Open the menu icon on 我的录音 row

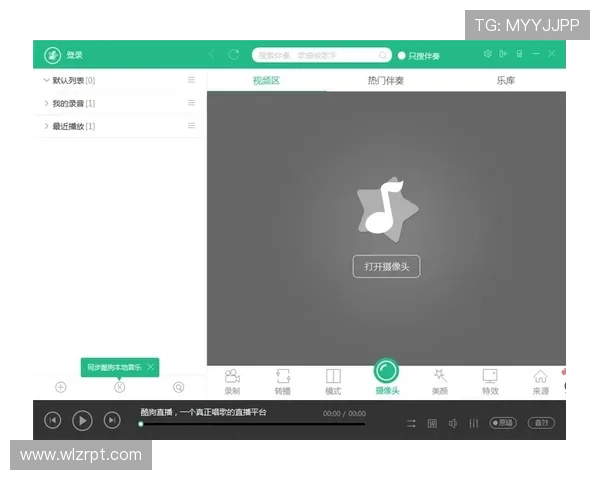tap(191, 103)
